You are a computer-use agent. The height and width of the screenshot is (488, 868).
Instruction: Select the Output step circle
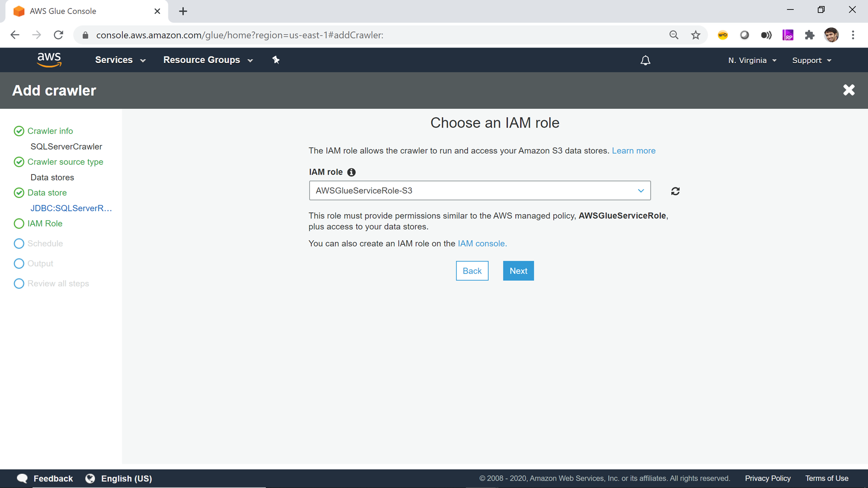coord(19,264)
